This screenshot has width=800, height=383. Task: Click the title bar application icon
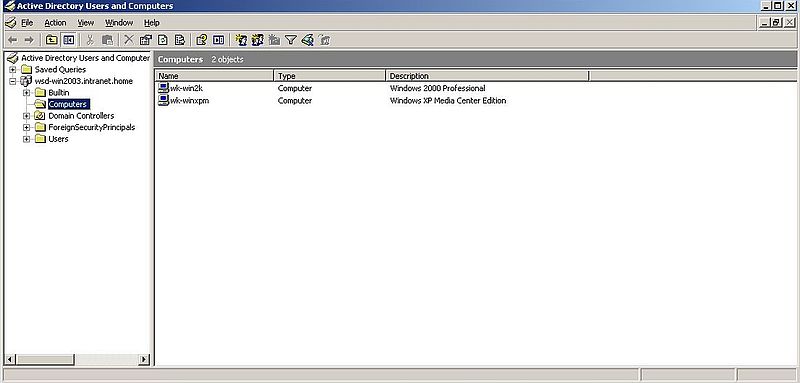pos(9,6)
